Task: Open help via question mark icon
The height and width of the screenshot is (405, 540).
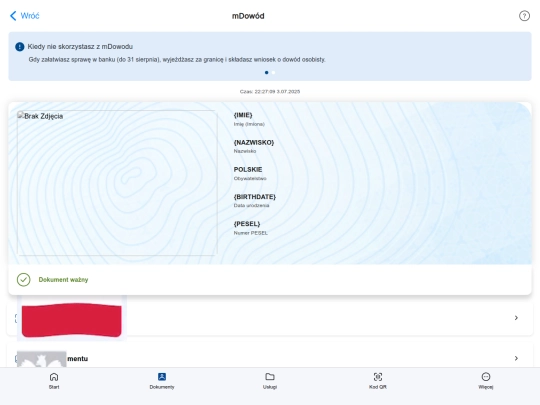Action: (524, 16)
